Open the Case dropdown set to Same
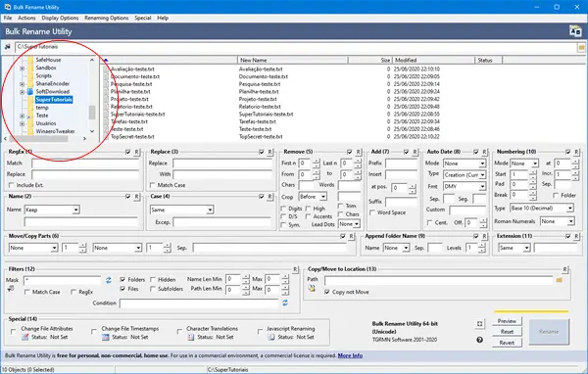 tap(182, 210)
